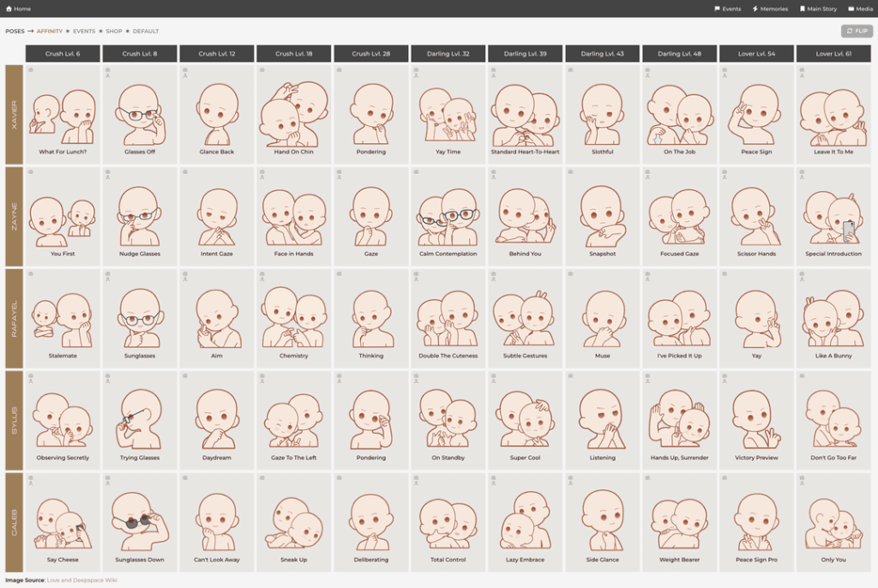Switch to the EVENTS poses category
This screenshot has width=878, height=588.
click(x=84, y=32)
